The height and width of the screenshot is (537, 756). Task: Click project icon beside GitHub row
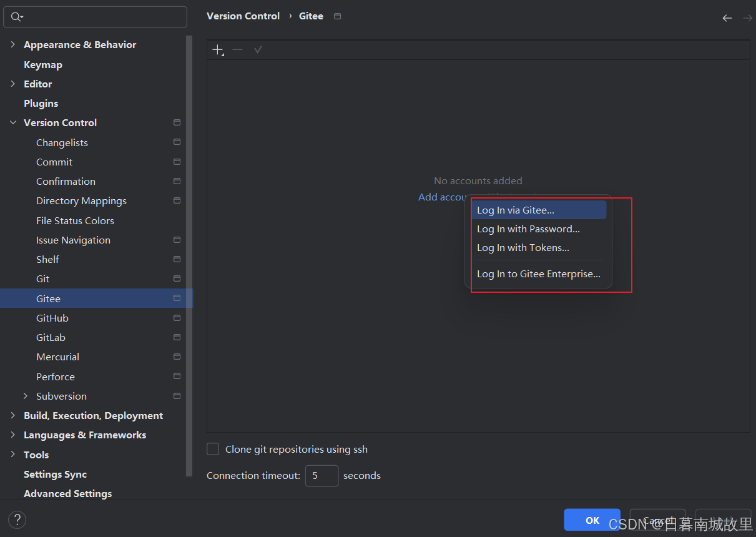[177, 318]
